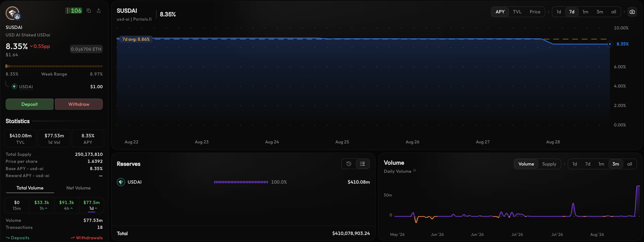Switch volume chart to Supply
Viewport: 644px width, 242px height.
[549, 164]
